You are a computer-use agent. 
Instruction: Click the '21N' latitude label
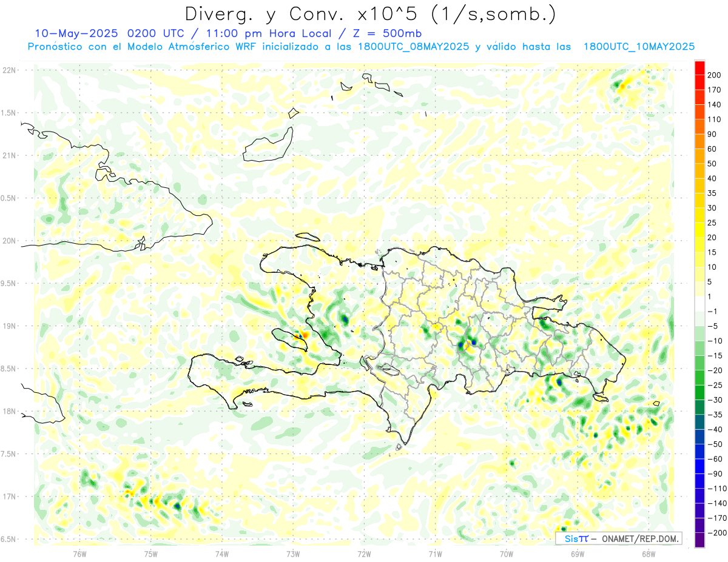(10, 156)
